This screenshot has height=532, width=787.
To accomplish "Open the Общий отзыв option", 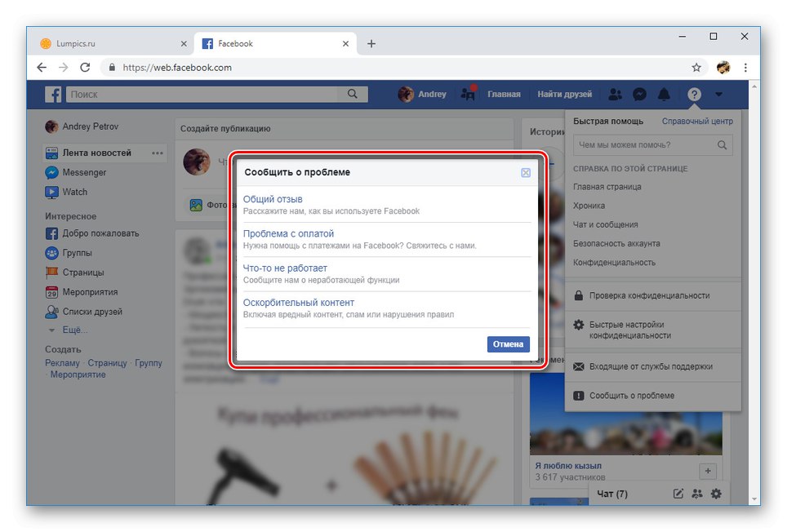I will (273, 199).
